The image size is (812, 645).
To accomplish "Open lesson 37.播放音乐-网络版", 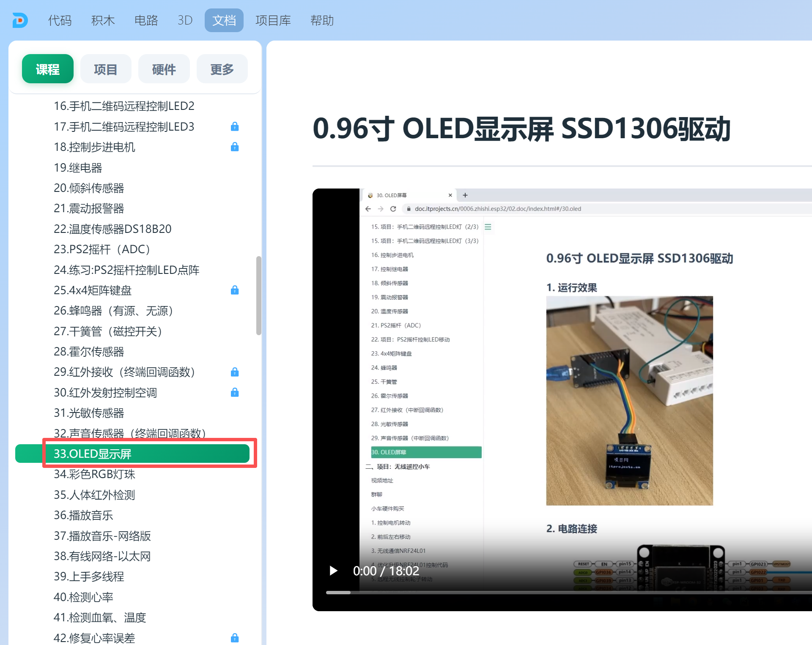I will tap(102, 536).
